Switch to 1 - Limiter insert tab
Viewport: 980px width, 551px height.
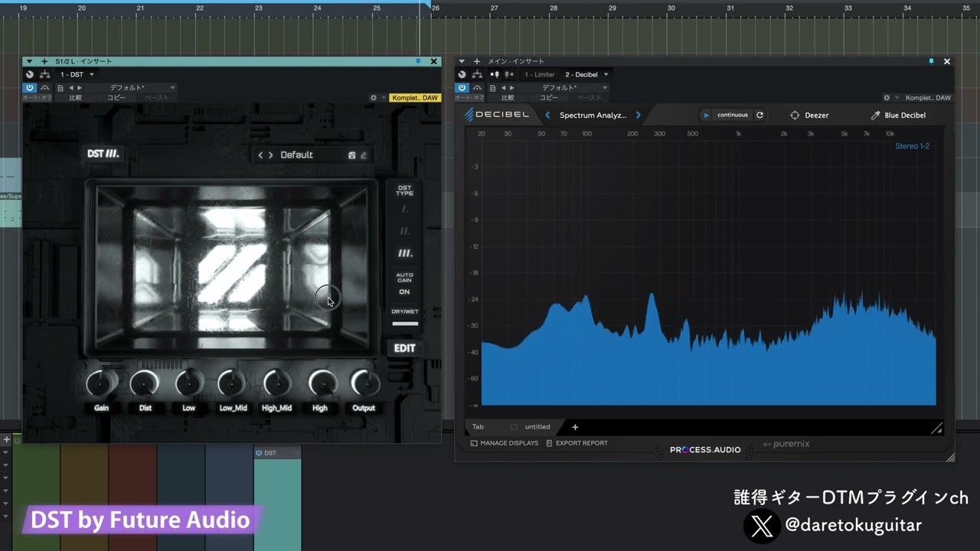[x=540, y=74]
